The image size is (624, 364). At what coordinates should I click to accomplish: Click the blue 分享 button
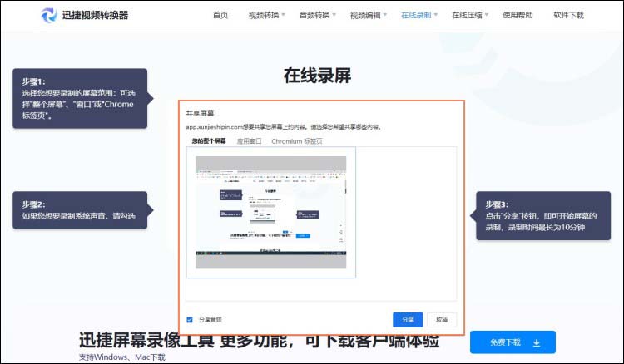[x=408, y=320]
